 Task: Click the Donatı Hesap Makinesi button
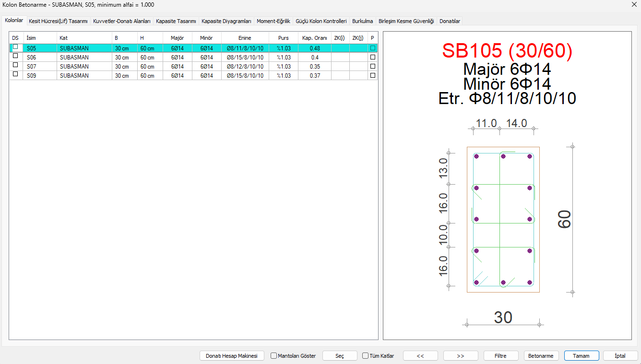coord(232,356)
